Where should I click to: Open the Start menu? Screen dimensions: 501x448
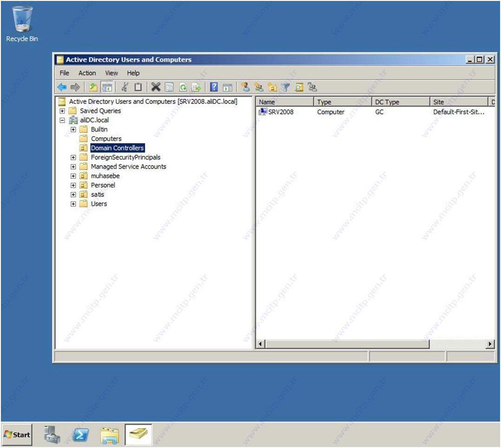[17, 435]
